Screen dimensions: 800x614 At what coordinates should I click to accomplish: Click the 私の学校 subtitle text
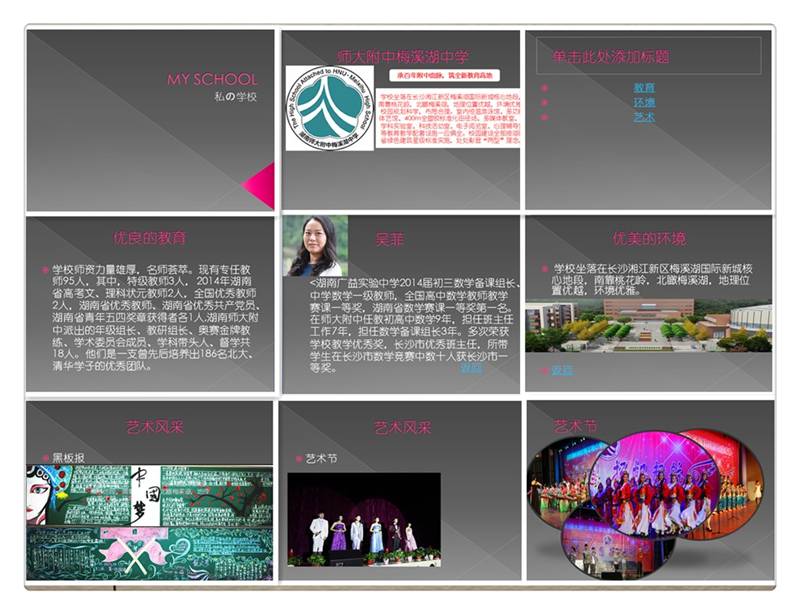[x=235, y=97]
